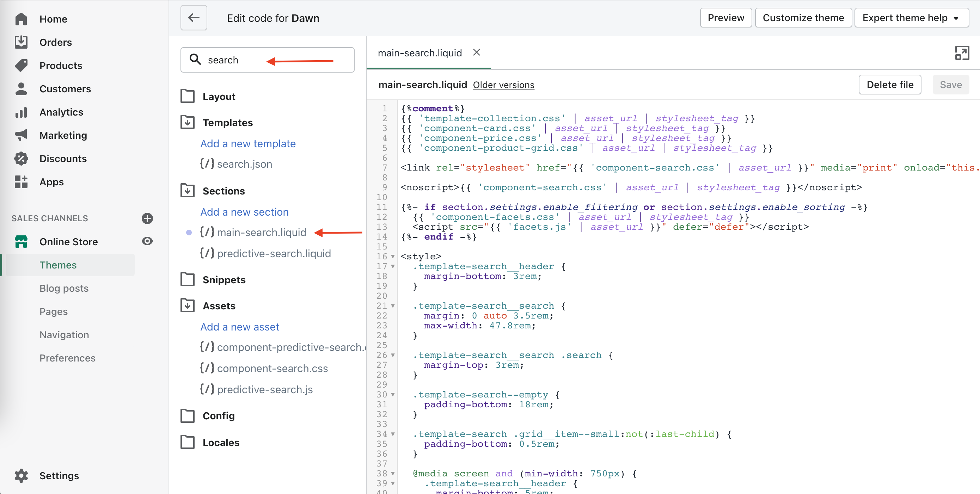Close the main-search.liquid tab
This screenshot has width=980, height=494.
point(476,53)
